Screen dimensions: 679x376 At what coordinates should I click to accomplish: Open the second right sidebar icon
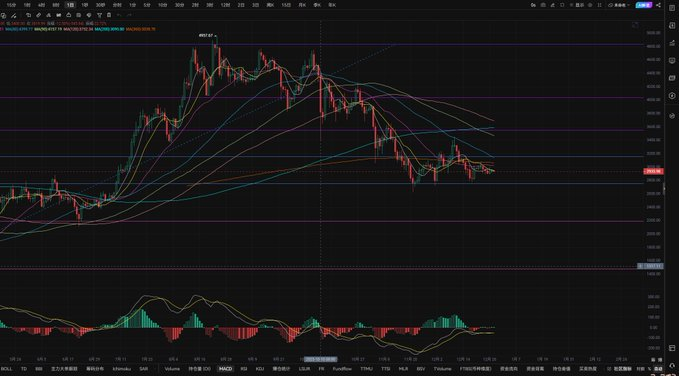[672, 26]
